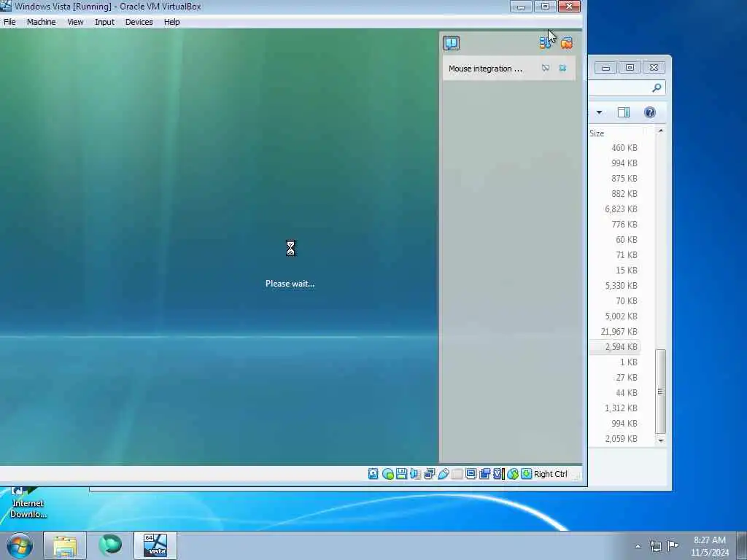747x560 pixels.
Task: Open Explorer help with the question mark icon
Action: (x=650, y=112)
